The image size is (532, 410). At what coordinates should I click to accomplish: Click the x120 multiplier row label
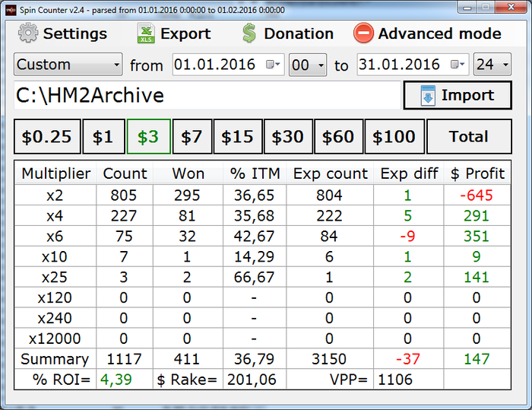(55, 297)
